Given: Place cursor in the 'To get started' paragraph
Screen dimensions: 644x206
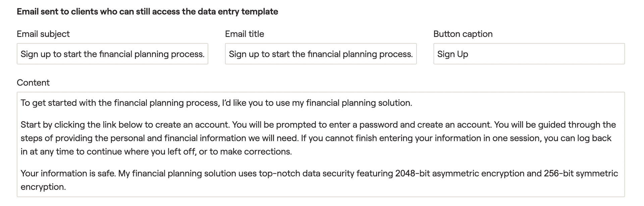Looking at the screenshot, I should click(x=216, y=103).
